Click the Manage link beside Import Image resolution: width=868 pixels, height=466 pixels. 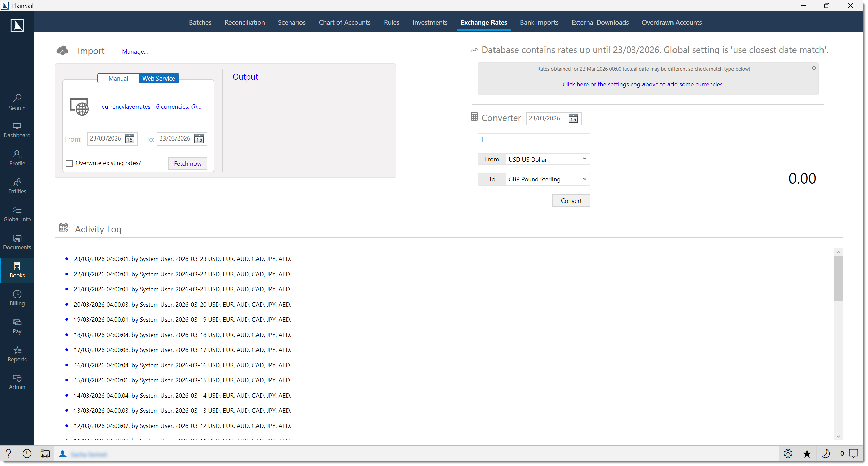134,51
